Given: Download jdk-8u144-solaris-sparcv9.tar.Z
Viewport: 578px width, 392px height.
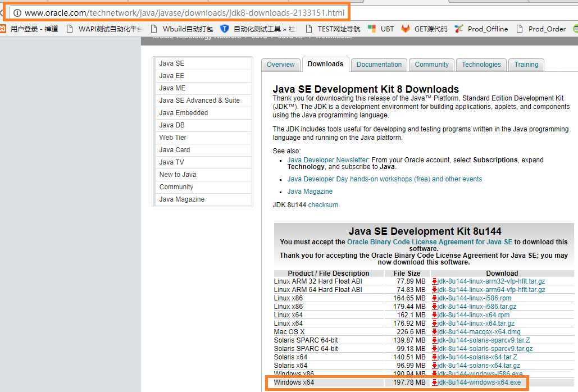Looking at the screenshot, I should pos(484,340).
